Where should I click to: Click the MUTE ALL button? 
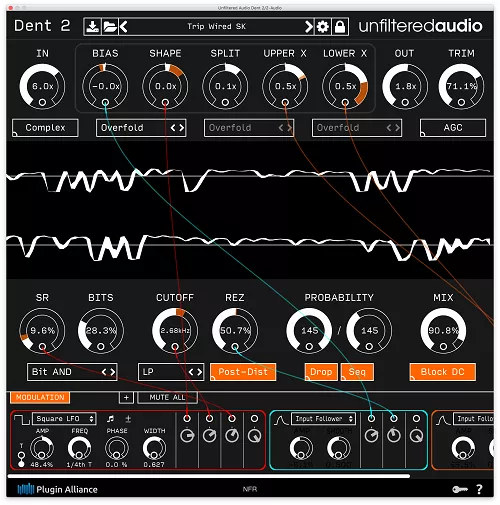167,397
